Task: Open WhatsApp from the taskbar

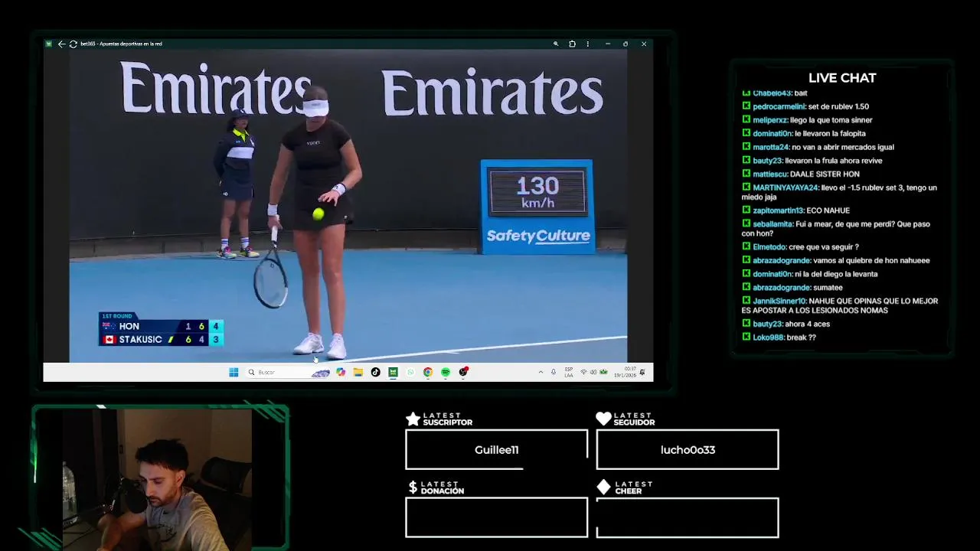Action: coord(410,372)
